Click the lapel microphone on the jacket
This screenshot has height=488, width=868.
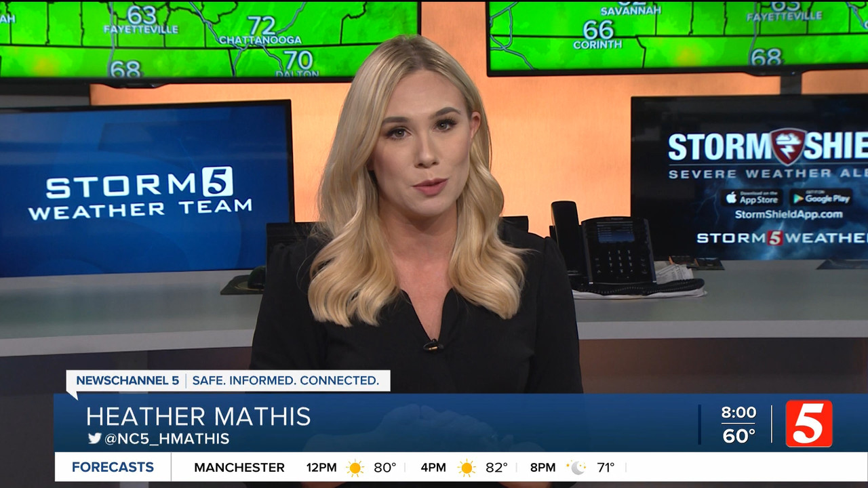[x=431, y=346]
